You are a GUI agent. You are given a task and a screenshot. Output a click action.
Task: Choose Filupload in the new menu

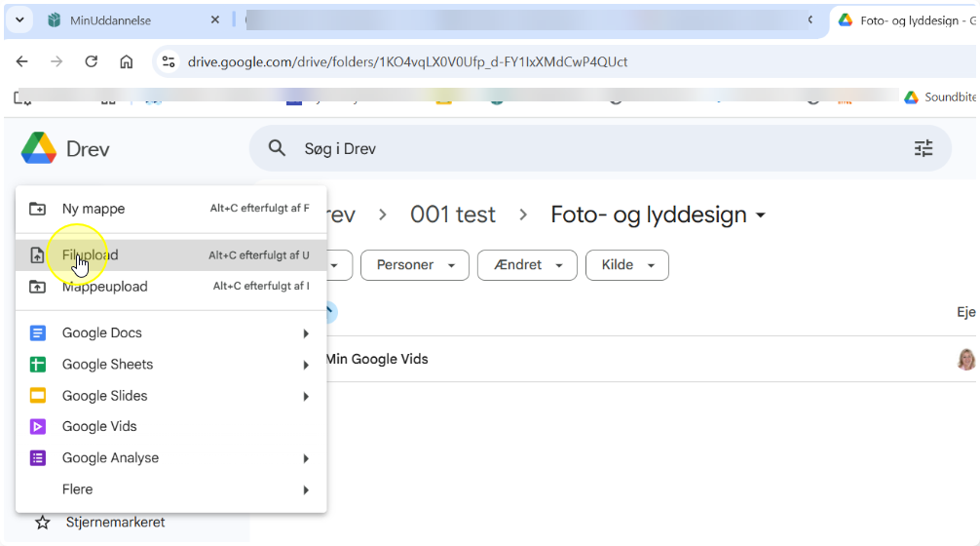coord(91,255)
